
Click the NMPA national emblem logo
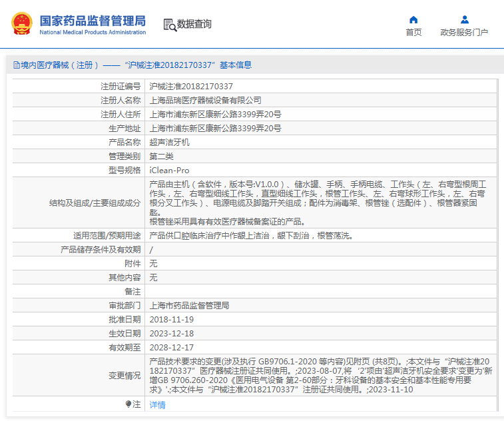coord(22,23)
